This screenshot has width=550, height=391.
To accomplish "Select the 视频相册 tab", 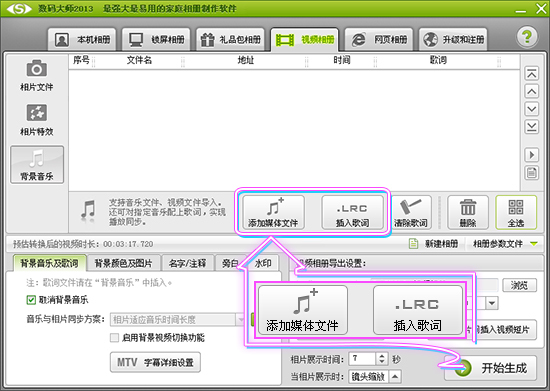I will click(304, 40).
